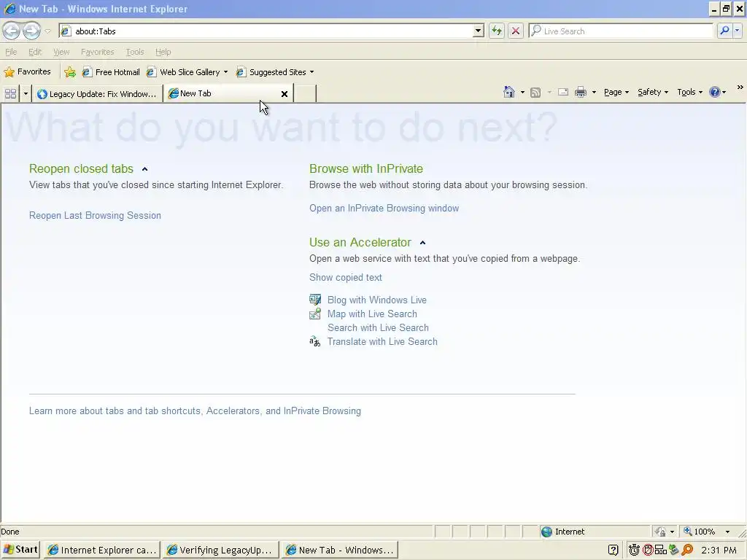Expand the Web Slice Gallery dropdown
The width and height of the screenshot is (747, 560).
pyautogui.click(x=226, y=72)
